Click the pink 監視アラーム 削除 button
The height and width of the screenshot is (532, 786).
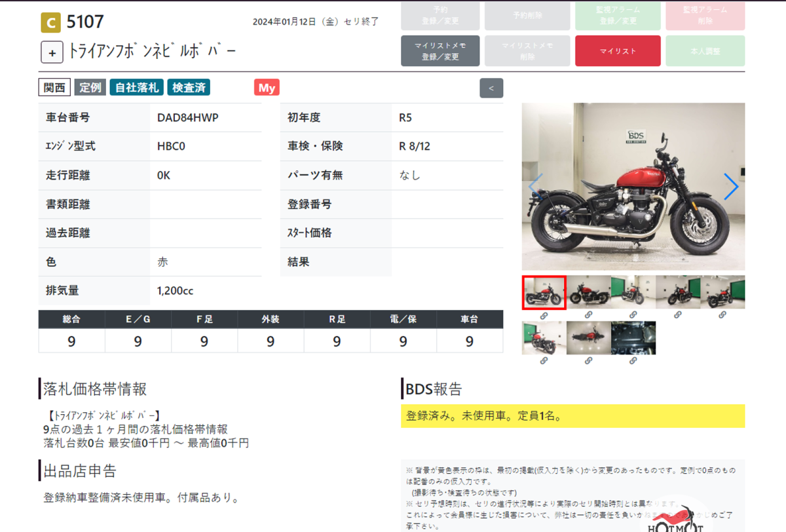coord(705,16)
